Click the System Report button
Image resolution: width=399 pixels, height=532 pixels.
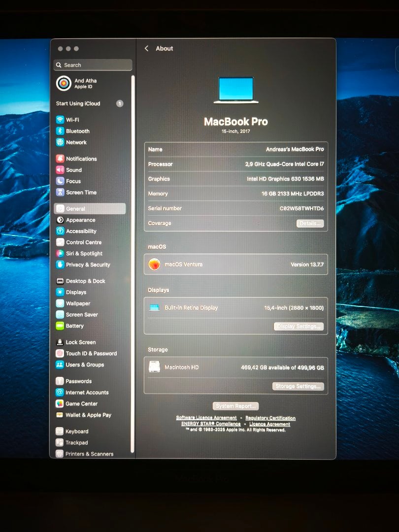(x=235, y=406)
